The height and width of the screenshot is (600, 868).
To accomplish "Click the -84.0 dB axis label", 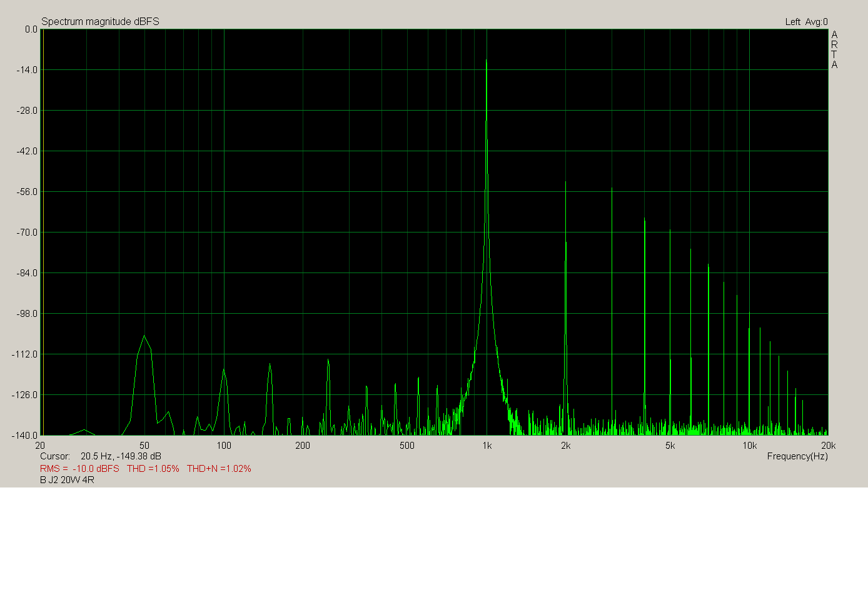I will tap(28, 273).
